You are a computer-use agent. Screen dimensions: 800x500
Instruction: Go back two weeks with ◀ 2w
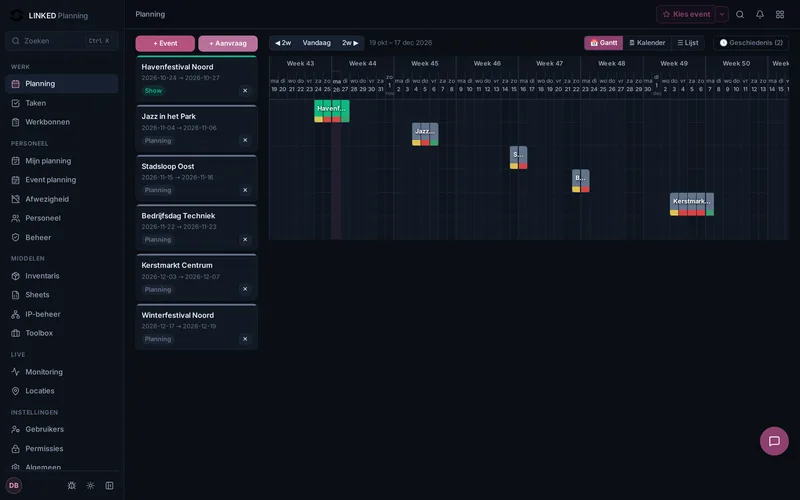pos(283,43)
